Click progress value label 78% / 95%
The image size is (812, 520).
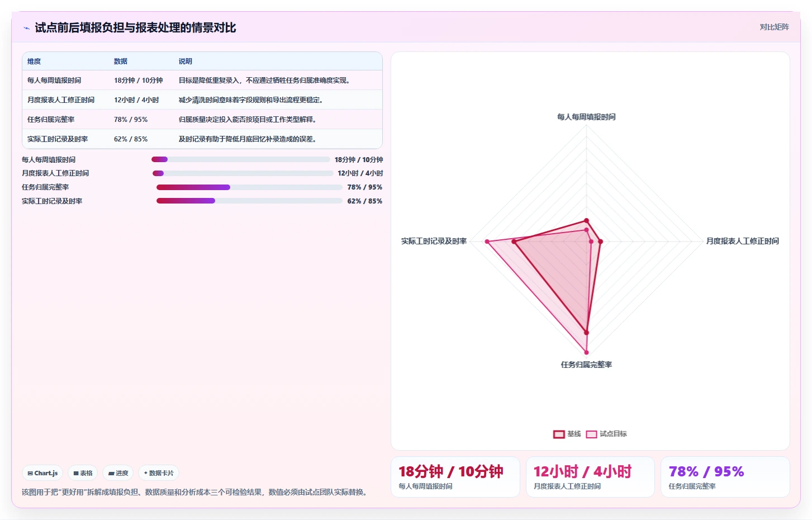[x=365, y=187]
